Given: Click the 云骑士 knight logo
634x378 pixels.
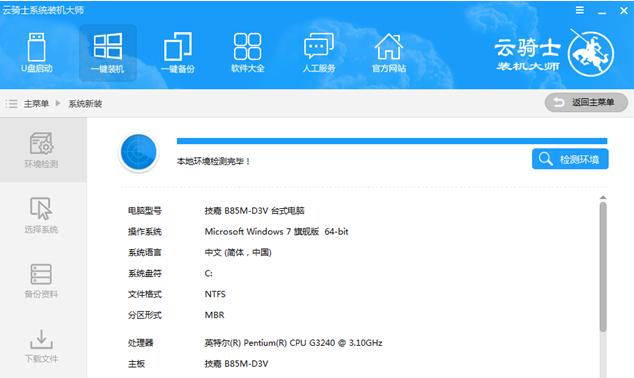Looking at the screenshot, I should coord(590,53).
